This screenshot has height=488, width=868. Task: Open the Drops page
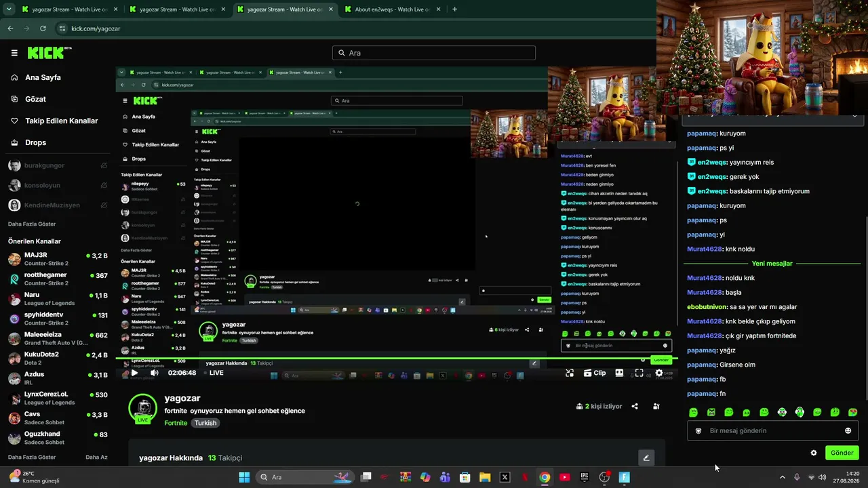click(x=35, y=142)
